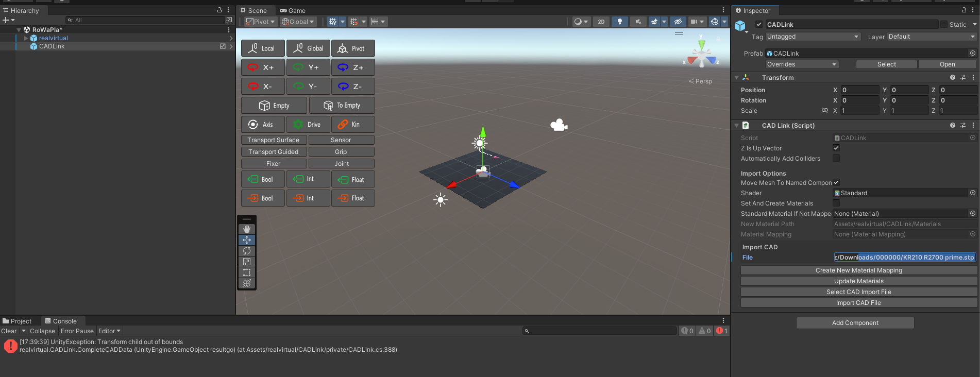
Task: Select the Rotate tool in scene toolbar
Action: click(x=247, y=251)
